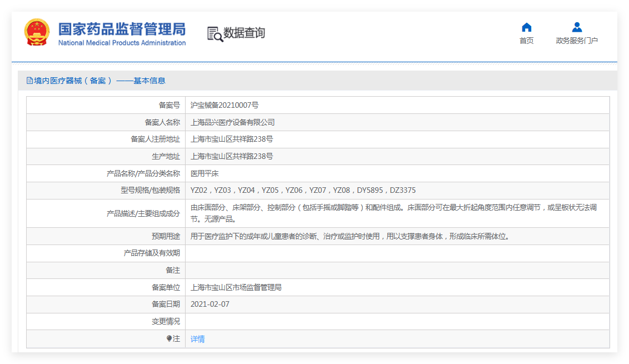This screenshot has width=629, height=364.
Task: Select the date 2021-02-07
Action: [210, 304]
